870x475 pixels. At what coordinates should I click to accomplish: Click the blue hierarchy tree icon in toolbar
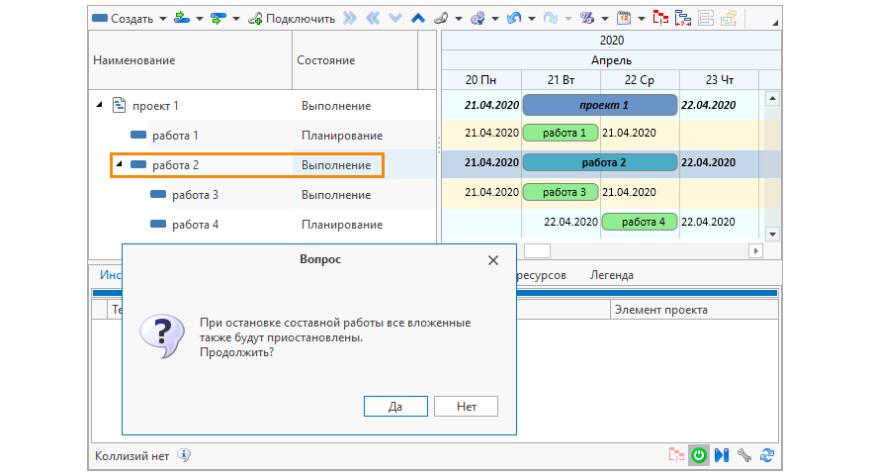683,18
